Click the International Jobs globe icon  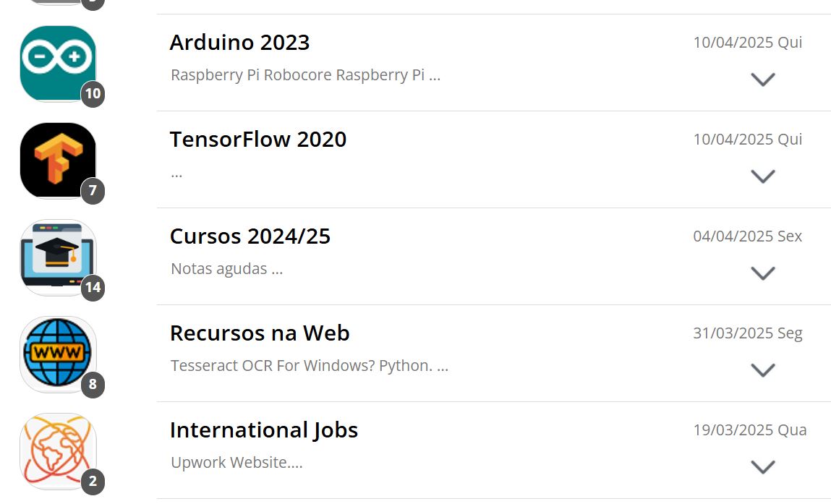tap(58, 450)
